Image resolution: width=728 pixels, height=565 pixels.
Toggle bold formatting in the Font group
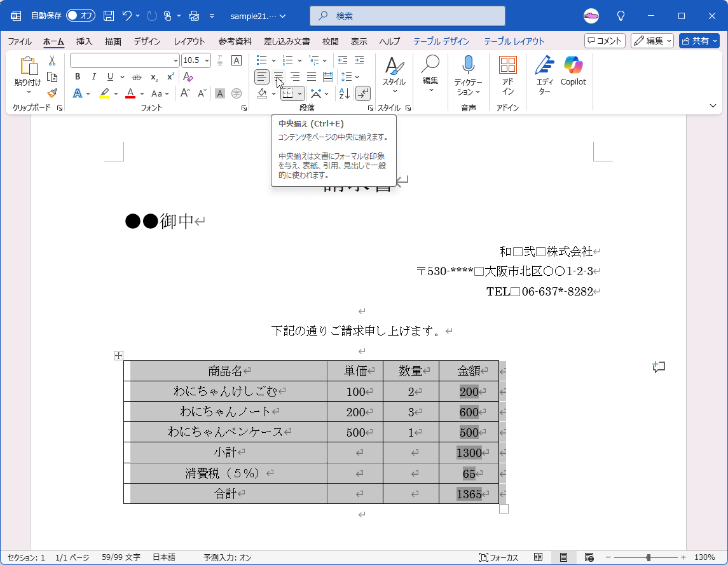tap(77, 77)
